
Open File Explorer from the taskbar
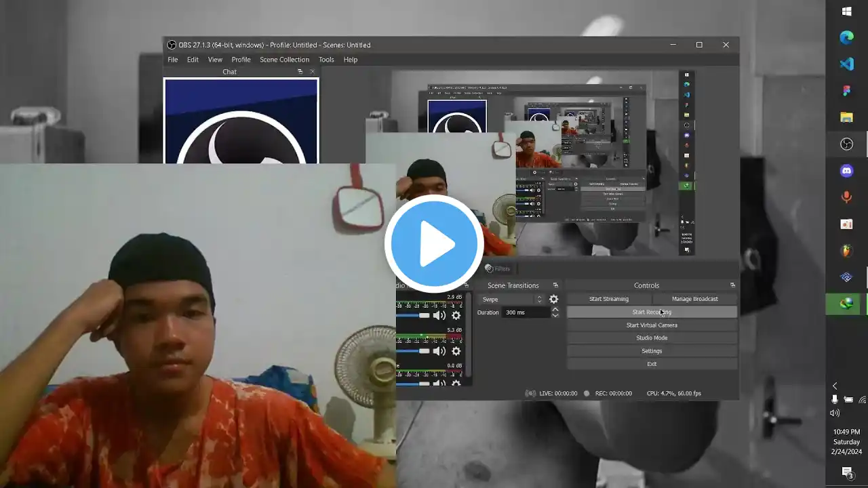click(846, 117)
